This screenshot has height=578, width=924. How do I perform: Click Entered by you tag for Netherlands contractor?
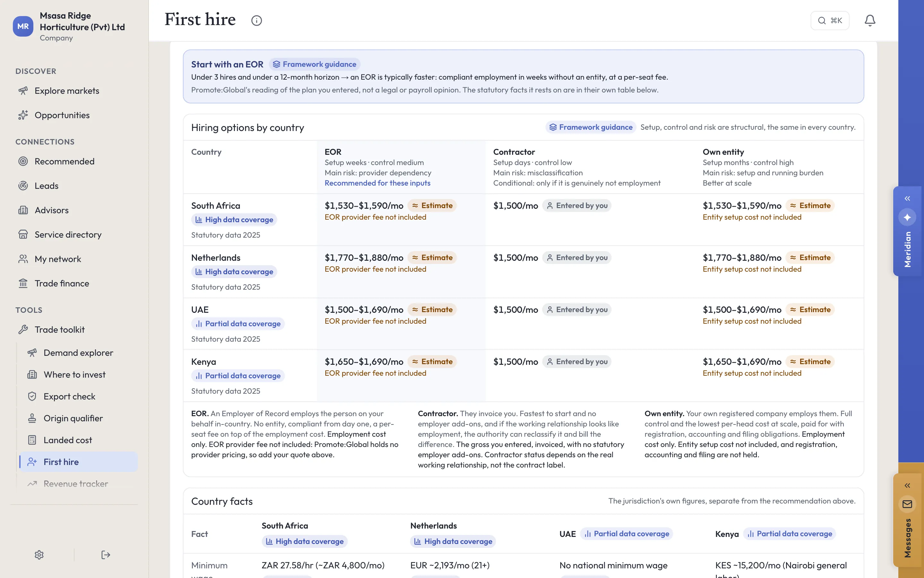pos(577,258)
